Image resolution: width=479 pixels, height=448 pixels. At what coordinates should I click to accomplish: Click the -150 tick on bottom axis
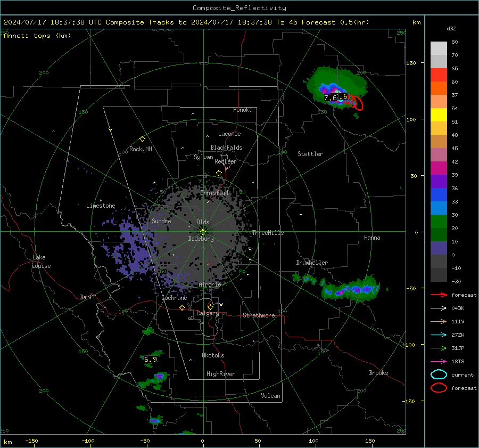point(31,441)
